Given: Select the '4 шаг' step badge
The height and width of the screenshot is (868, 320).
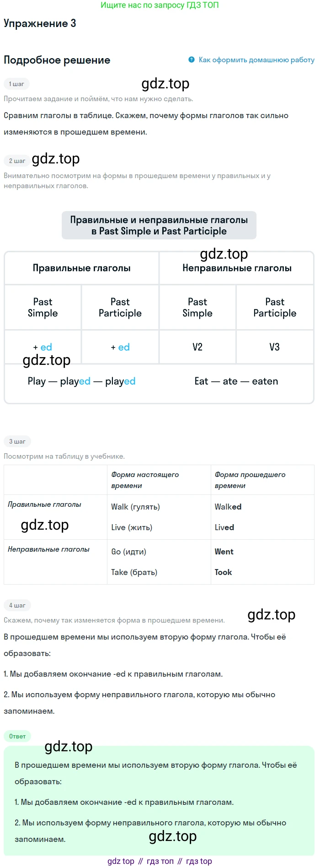Looking at the screenshot, I should [17, 605].
